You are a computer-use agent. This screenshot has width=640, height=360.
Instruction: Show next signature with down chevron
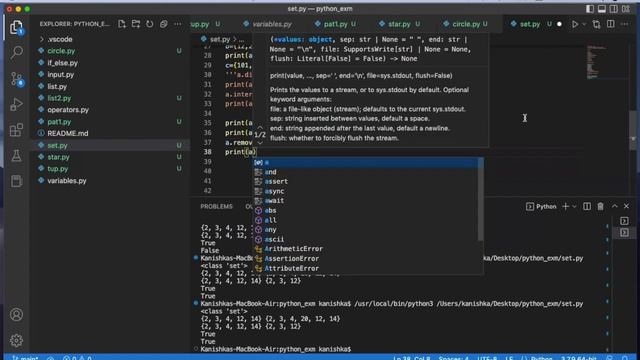260,142
